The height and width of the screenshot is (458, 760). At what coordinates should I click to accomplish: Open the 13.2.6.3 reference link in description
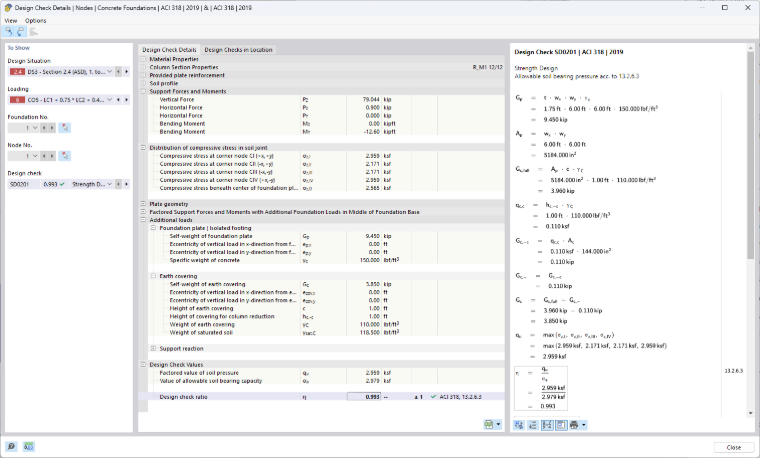(629, 77)
